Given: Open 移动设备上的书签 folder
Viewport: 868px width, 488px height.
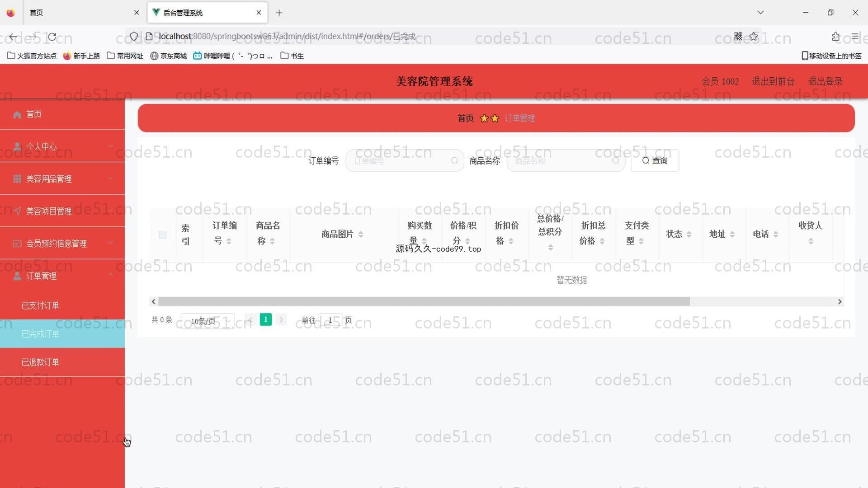Looking at the screenshot, I should click(x=831, y=56).
